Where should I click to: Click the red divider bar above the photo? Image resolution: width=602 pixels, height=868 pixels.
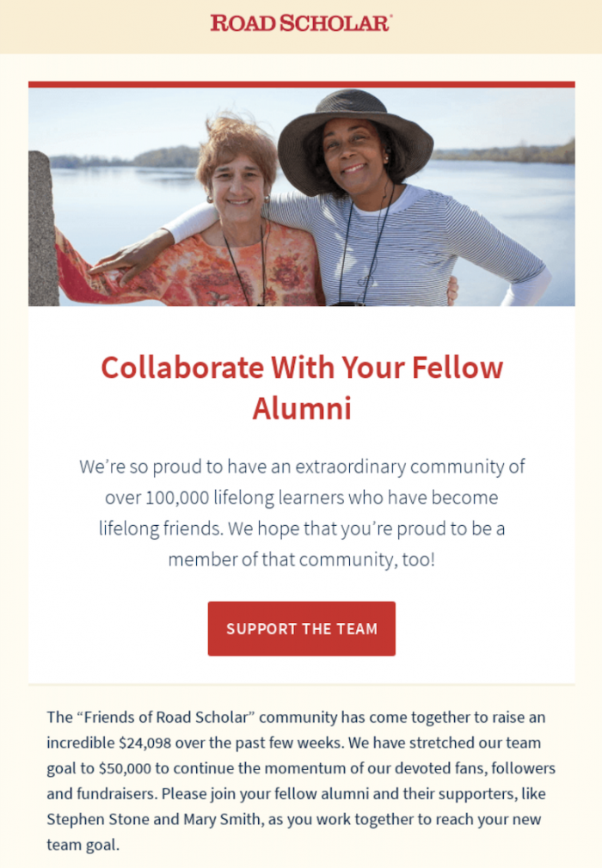[x=301, y=83]
